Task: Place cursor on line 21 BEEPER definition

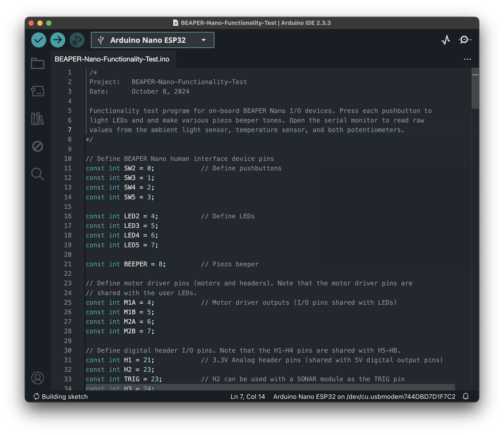Action: pyautogui.click(x=136, y=264)
